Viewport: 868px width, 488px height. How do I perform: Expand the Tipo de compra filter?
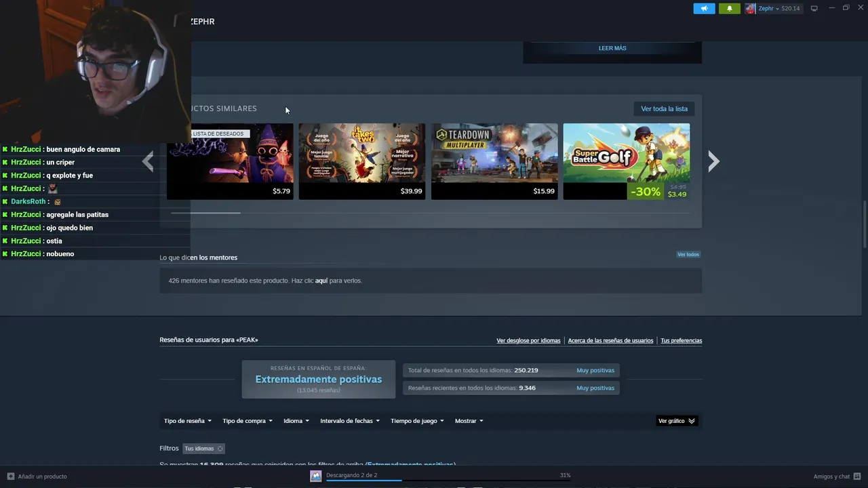pyautogui.click(x=248, y=421)
